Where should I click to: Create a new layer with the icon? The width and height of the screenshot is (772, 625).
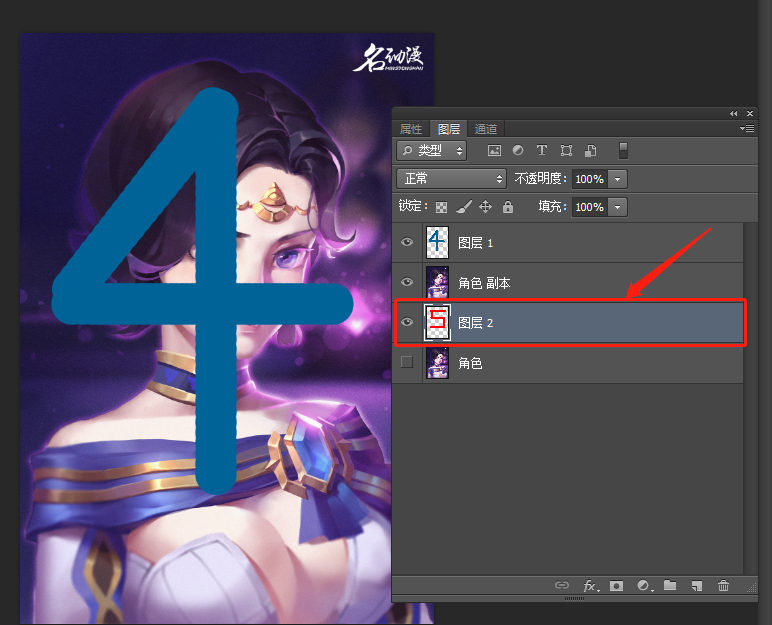(697, 586)
